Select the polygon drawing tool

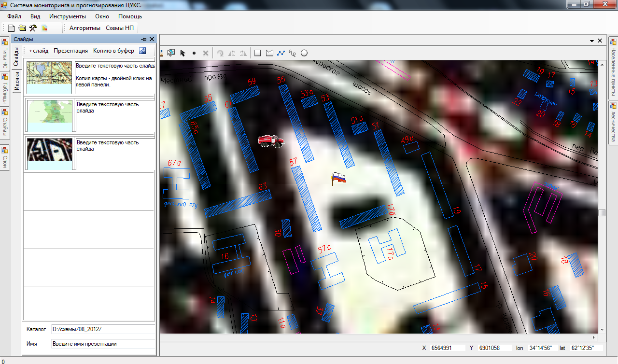269,53
